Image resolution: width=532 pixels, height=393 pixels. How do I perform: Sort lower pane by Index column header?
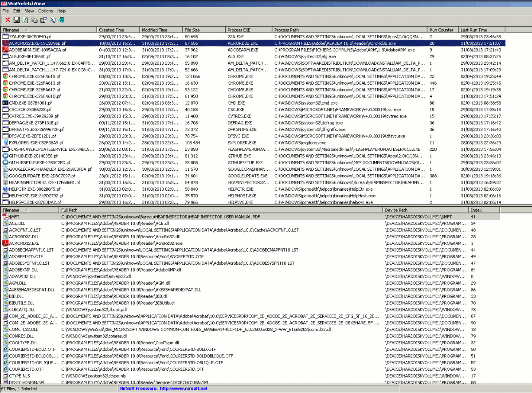click(x=476, y=210)
